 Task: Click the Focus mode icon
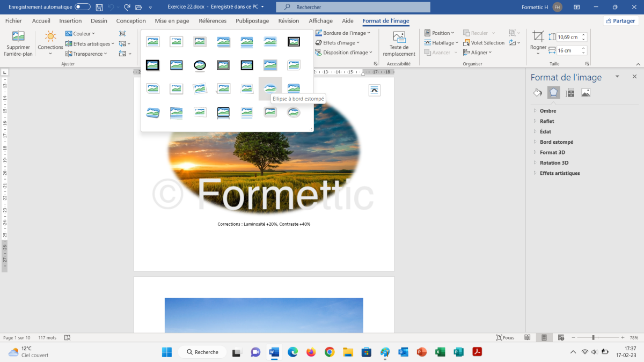tap(506, 337)
